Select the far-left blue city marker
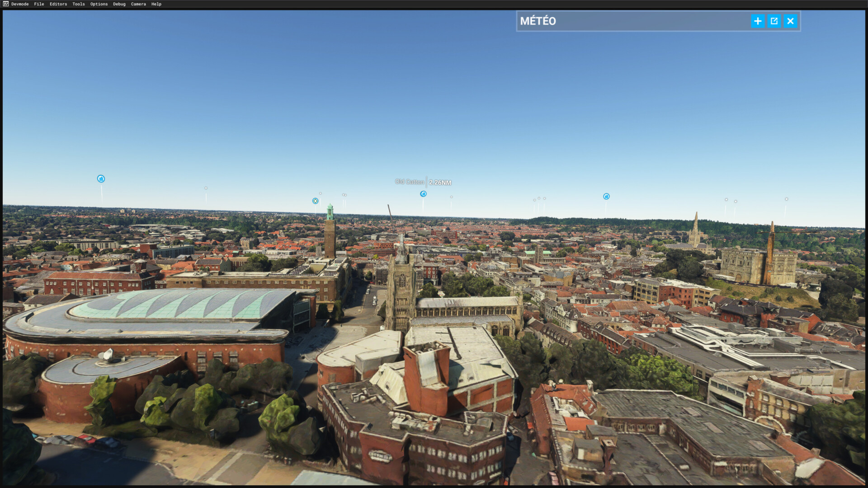This screenshot has height=488, width=868. point(101,179)
